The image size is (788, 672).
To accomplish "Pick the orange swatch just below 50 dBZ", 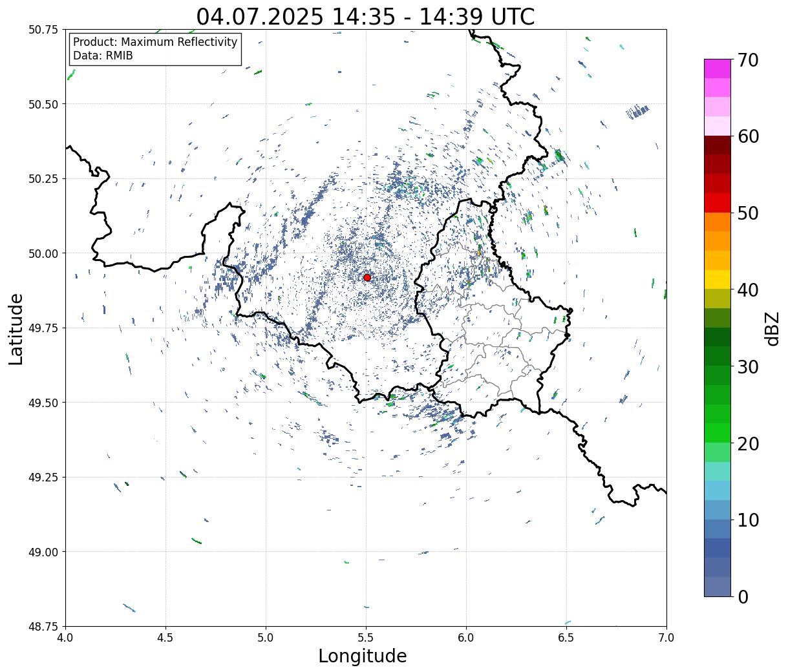I will [x=718, y=222].
